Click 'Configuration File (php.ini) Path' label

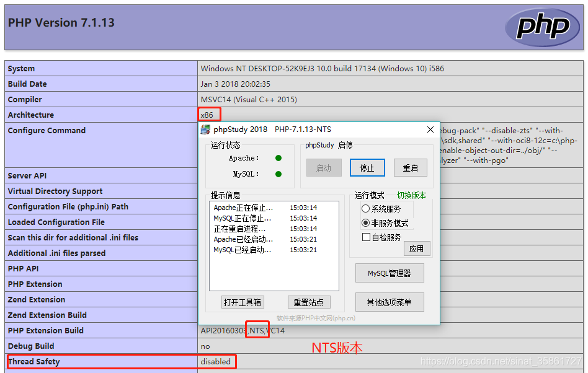[68, 207]
